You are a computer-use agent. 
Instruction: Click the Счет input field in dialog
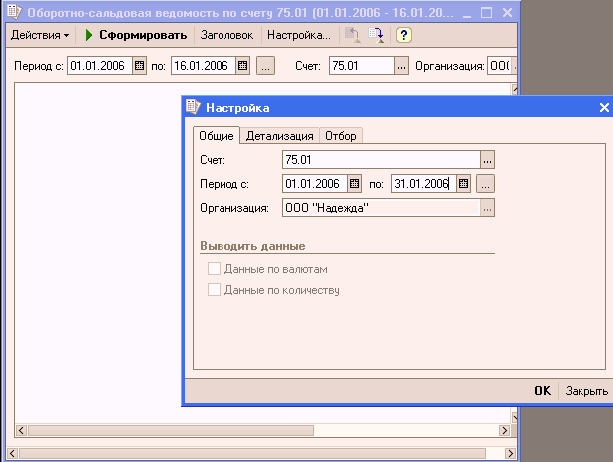380,160
